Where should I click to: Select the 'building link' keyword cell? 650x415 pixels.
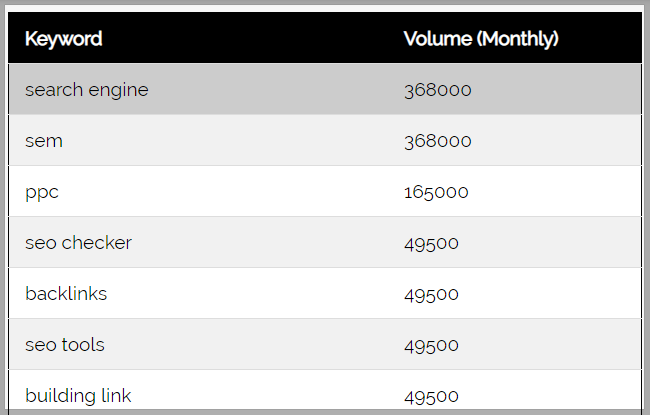pyautogui.click(x=78, y=396)
